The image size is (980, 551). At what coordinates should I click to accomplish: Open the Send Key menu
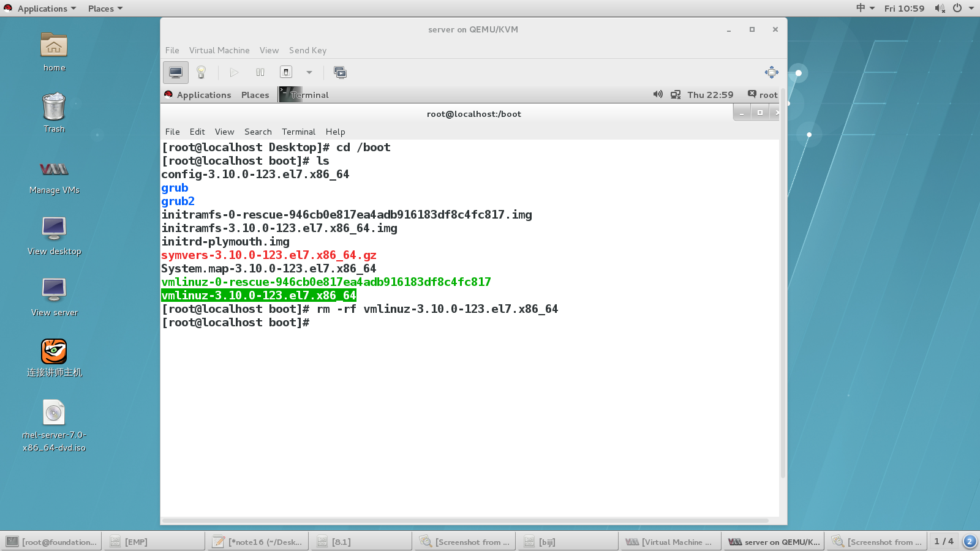[x=307, y=50]
